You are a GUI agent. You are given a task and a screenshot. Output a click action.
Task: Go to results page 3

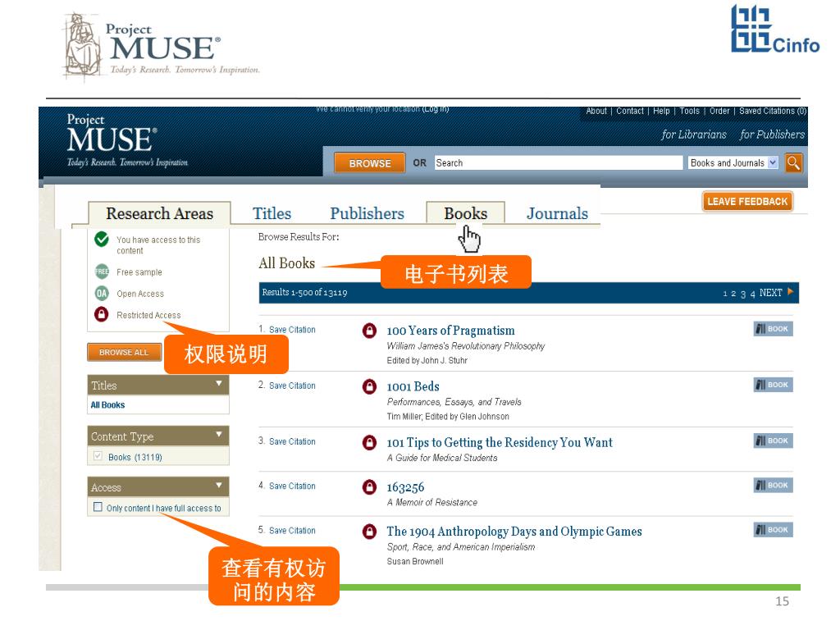[743, 294]
